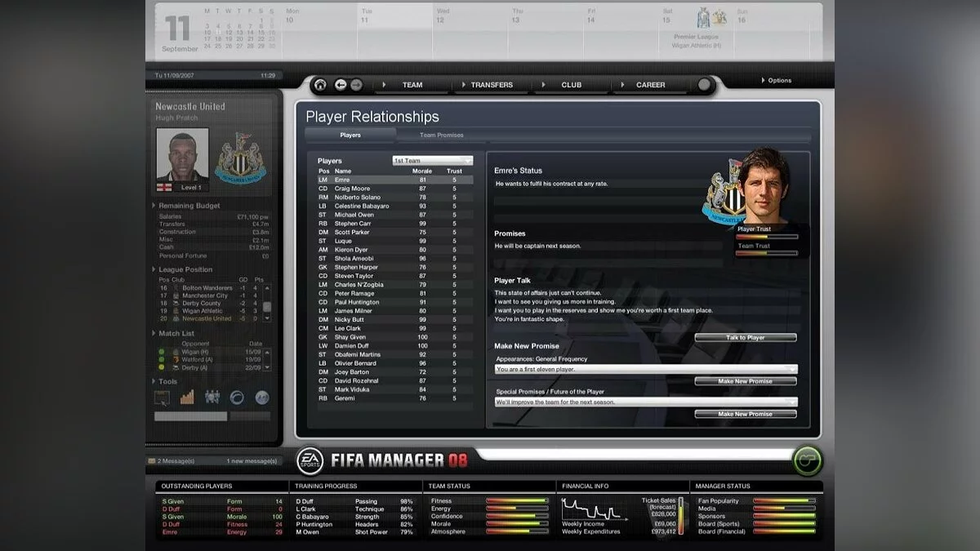The height and width of the screenshot is (551, 980).
Task: Open the Options menu
Action: (x=777, y=81)
